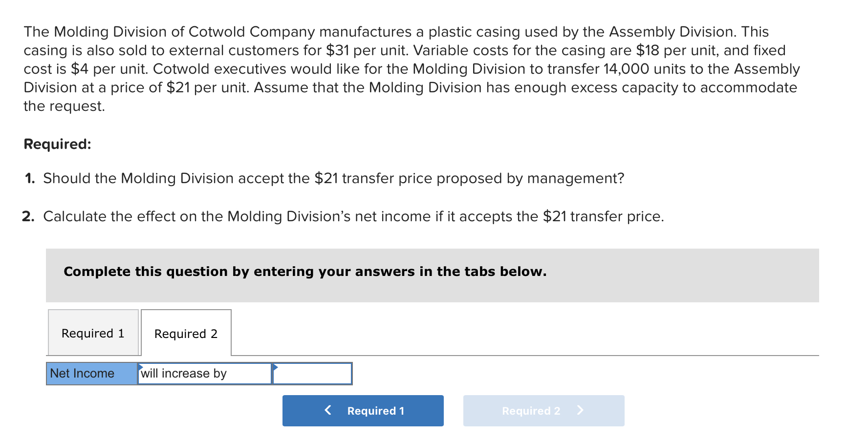
Task: Click the Molding Division problem description paragraph
Action: [x=412, y=69]
